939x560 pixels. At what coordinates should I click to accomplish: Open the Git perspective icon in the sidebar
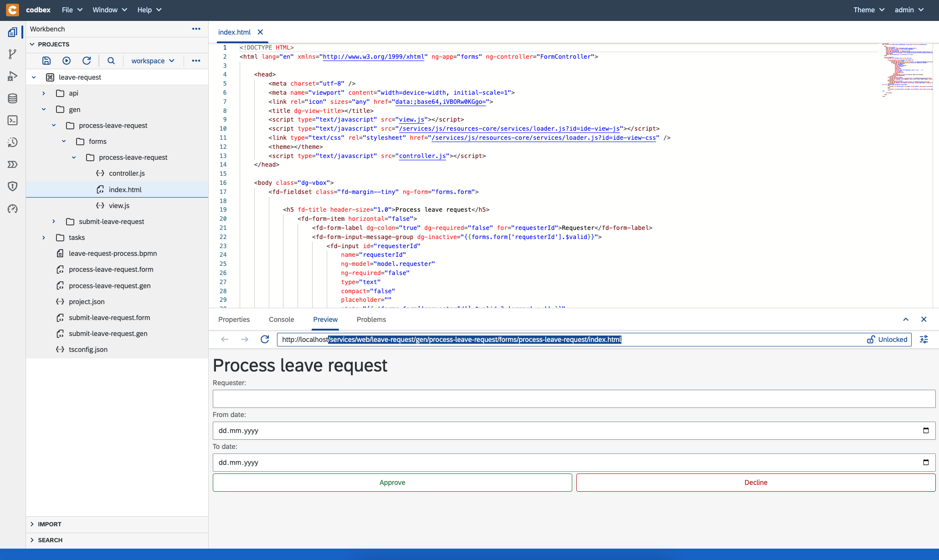coord(13,54)
